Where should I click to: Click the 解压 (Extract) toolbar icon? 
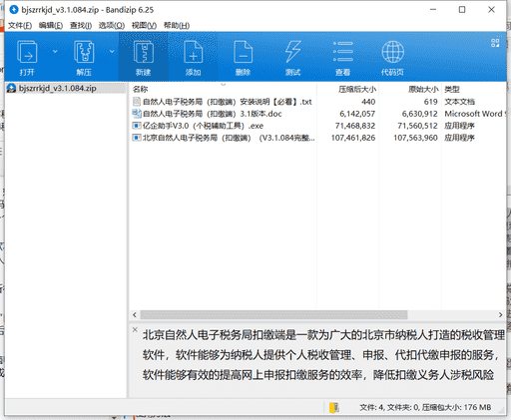coord(84,52)
